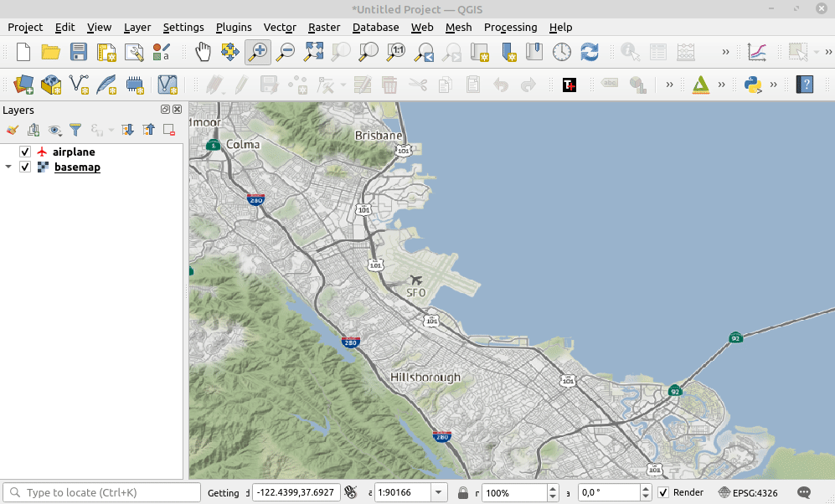Open New Spatial Bookmark icon

pyautogui.click(x=508, y=52)
